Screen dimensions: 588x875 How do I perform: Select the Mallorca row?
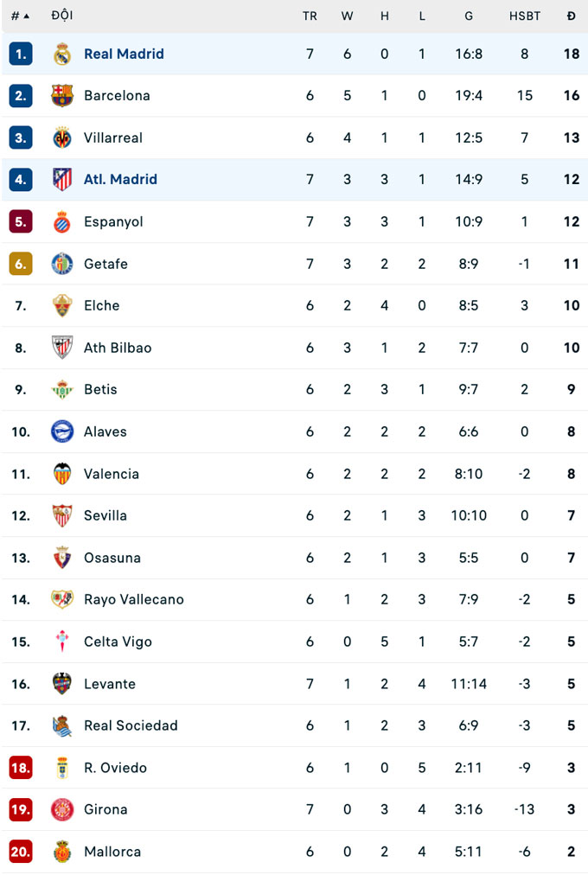(x=294, y=852)
